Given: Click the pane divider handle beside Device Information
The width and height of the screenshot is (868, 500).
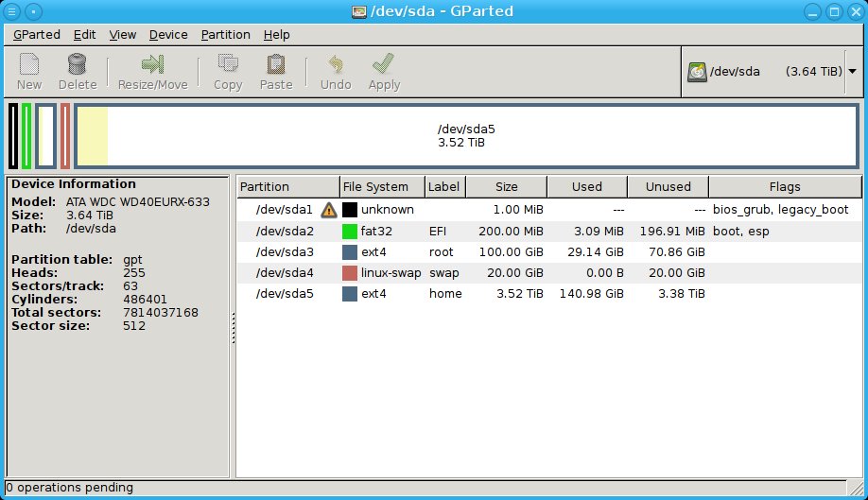Looking at the screenshot, I should [233, 327].
